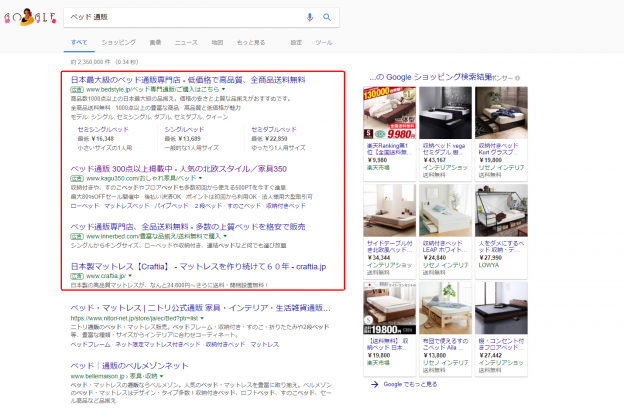Click the Google でもっと見る link
Screen dimensions: 624x411
click(x=410, y=384)
